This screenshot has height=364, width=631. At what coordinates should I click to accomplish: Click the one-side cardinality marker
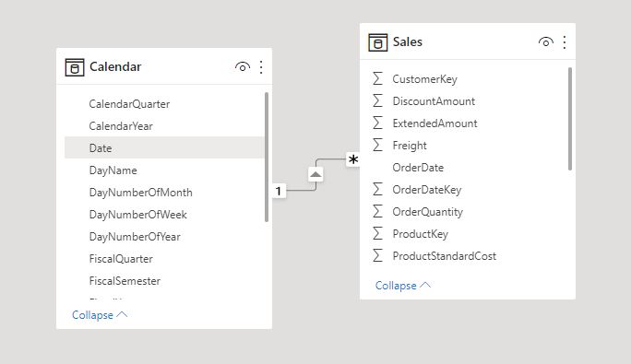pyautogui.click(x=279, y=191)
